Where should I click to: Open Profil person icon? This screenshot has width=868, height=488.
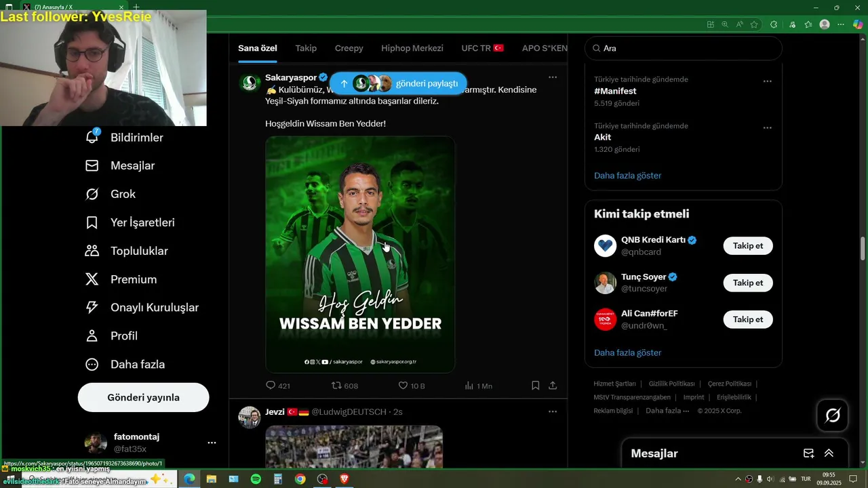[92, 335]
